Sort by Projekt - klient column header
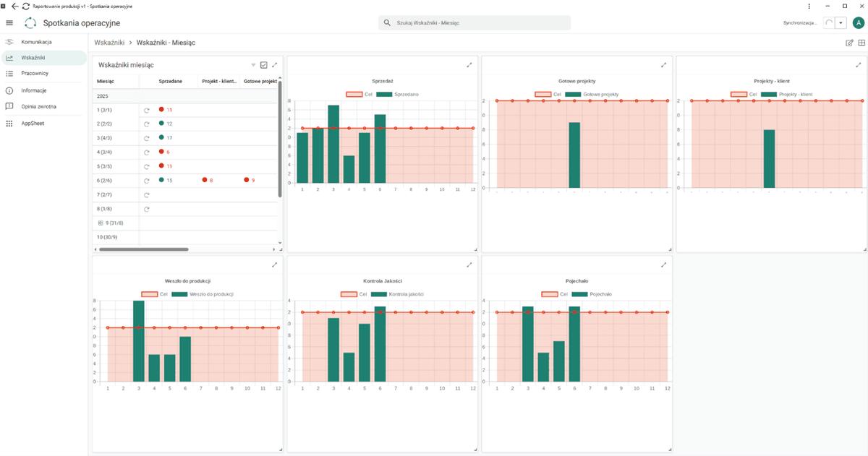Screen dimensions: 868x456 point(219,82)
